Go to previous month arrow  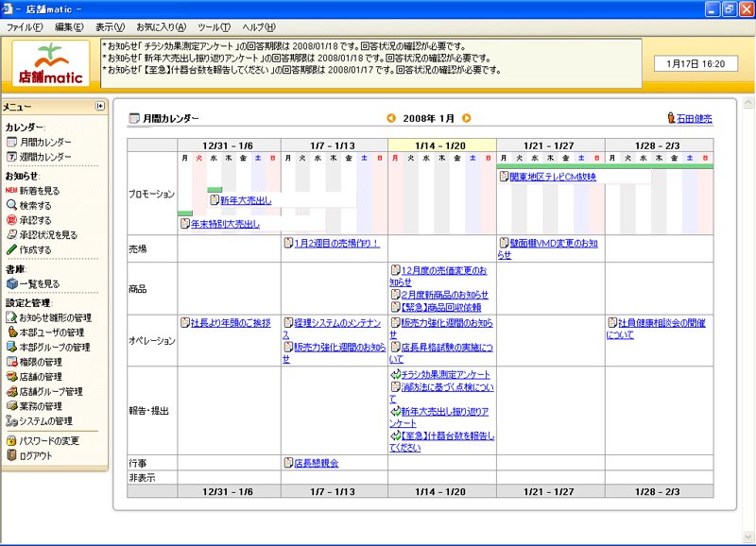coord(391,118)
